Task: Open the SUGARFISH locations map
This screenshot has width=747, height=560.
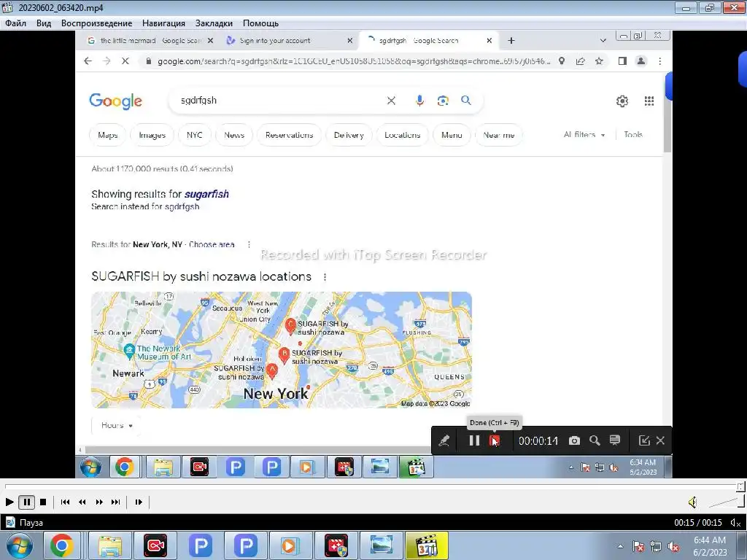Action: click(x=282, y=350)
